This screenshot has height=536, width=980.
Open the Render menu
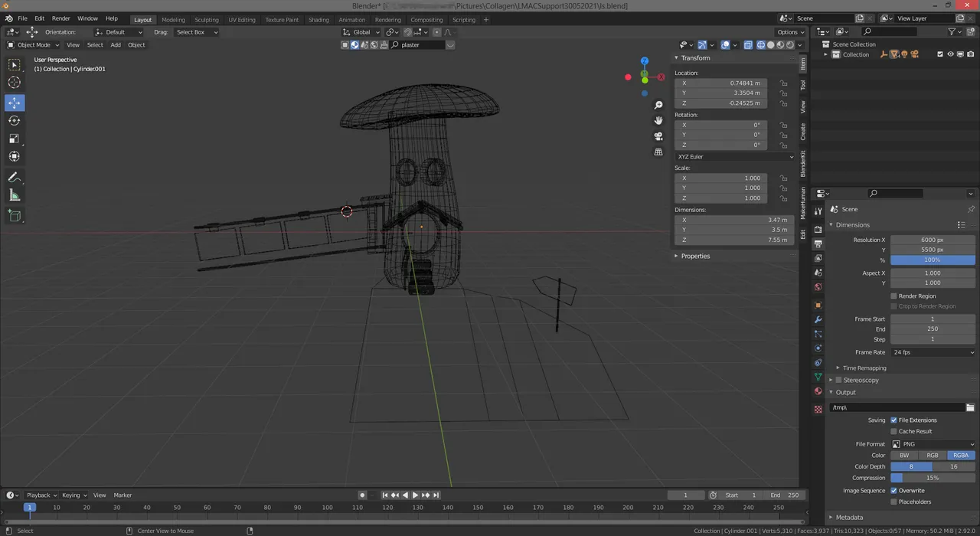tap(60, 18)
